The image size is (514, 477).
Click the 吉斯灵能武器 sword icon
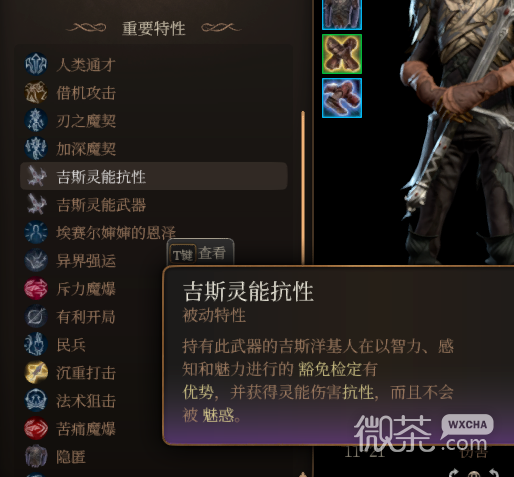(x=36, y=204)
